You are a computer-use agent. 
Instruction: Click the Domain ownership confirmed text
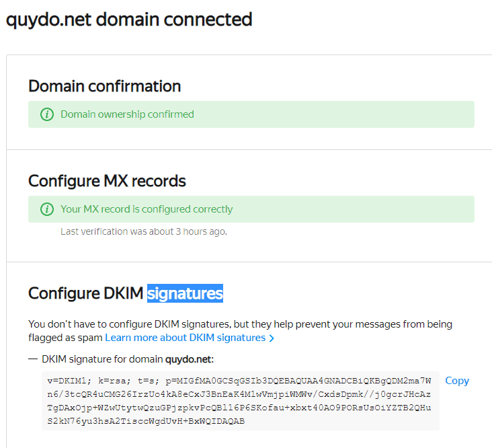pos(127,114)
